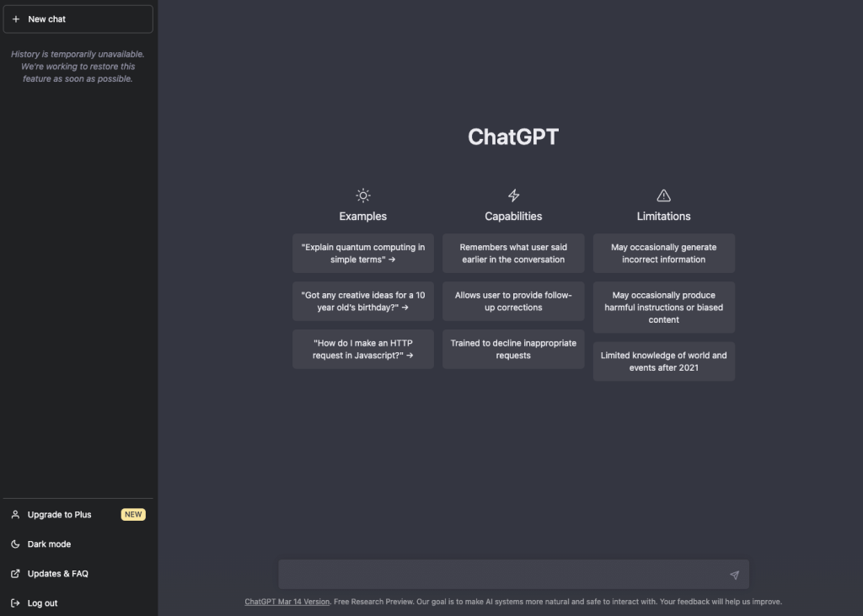
Task: Click the moon icon for Dark mode
Action: (15, 544)
